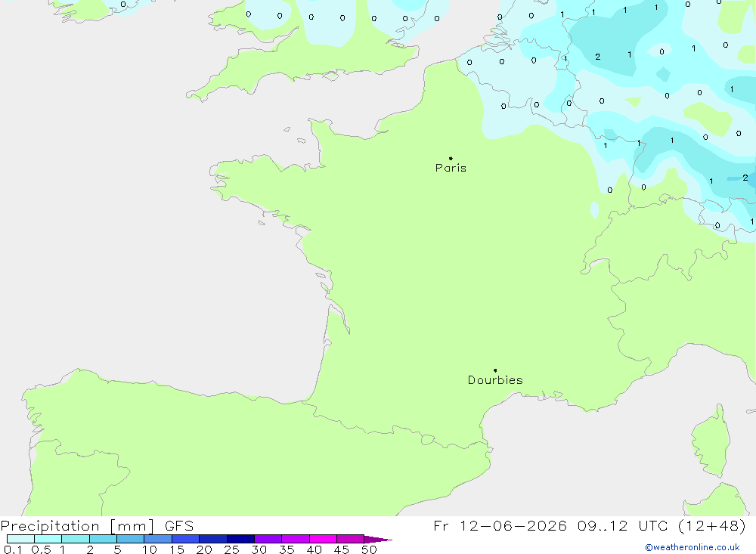
Task: Click the black dot marking Paris
Action: click(451, 158)
